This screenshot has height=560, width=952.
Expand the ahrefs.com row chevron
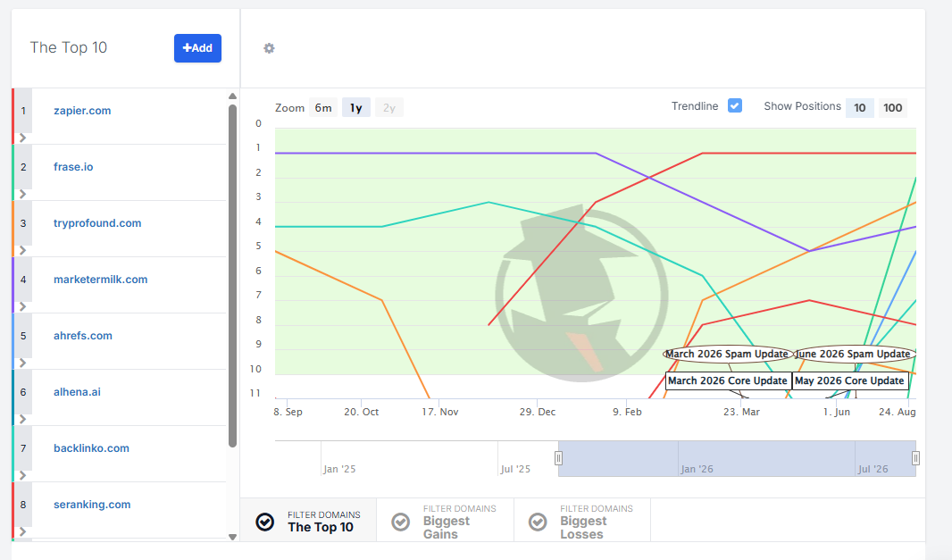click(23, 363)
